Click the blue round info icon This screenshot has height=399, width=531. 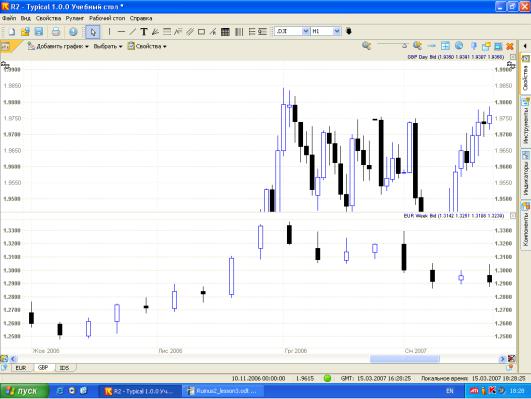point(73,32)
